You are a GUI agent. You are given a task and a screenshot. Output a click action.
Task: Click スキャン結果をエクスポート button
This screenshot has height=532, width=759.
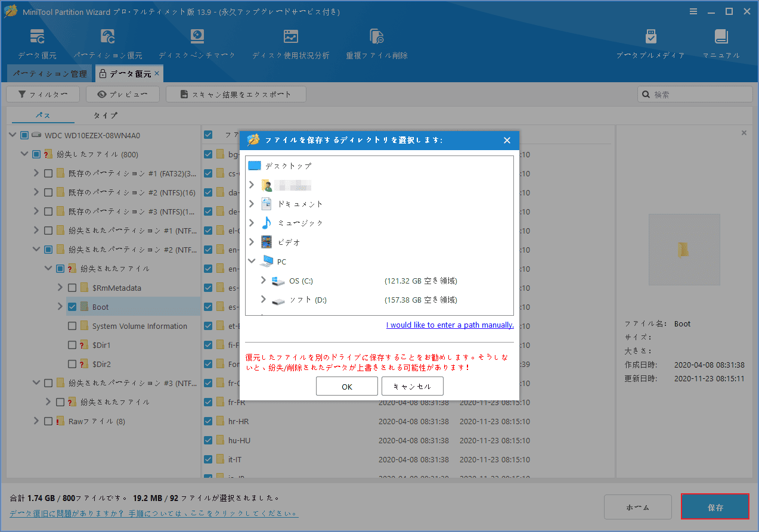(236, 94)
